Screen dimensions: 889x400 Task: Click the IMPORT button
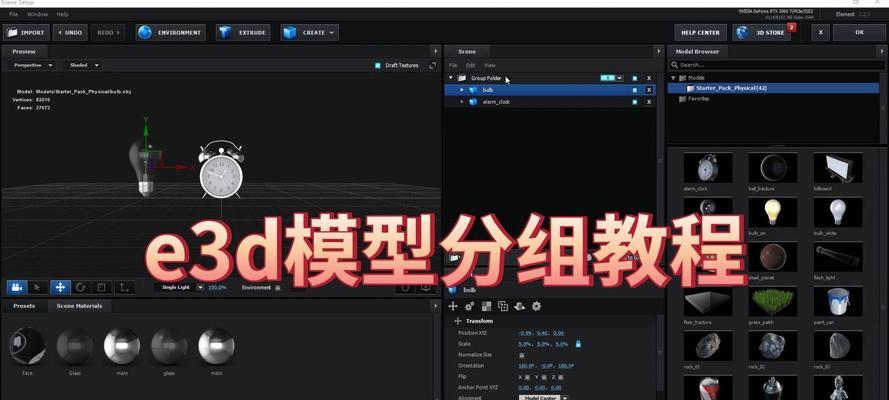[x=27, y=33]
